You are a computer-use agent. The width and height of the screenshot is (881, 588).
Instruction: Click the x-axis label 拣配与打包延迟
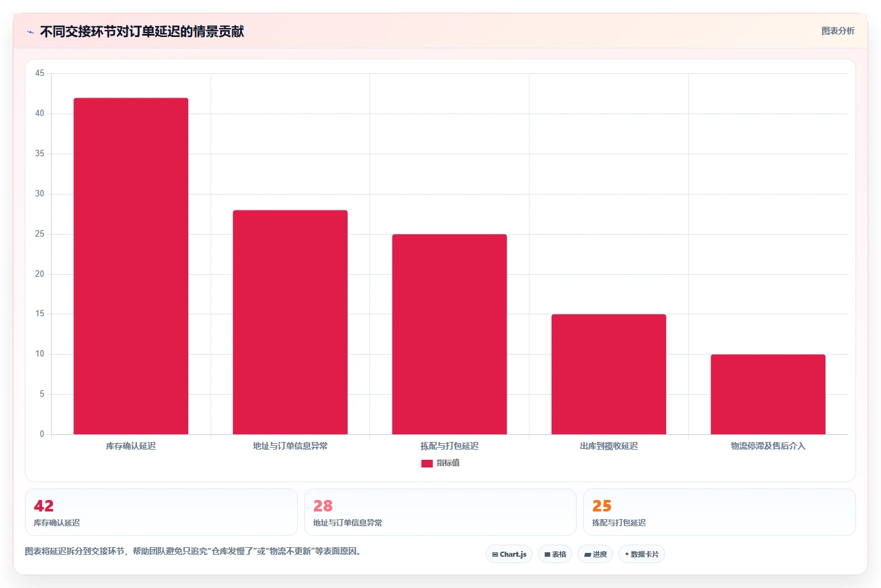pos(450,446)
